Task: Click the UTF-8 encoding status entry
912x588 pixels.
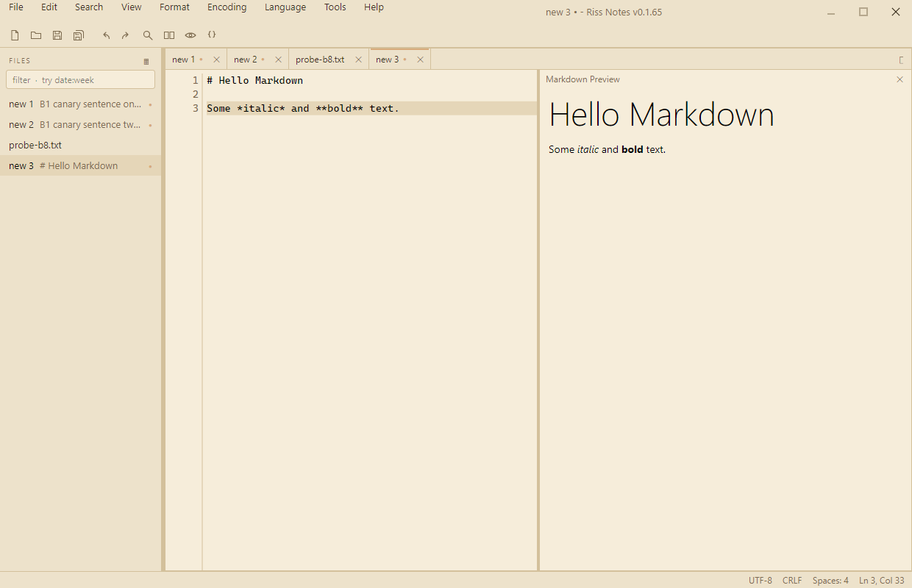Action: point(760,581)
